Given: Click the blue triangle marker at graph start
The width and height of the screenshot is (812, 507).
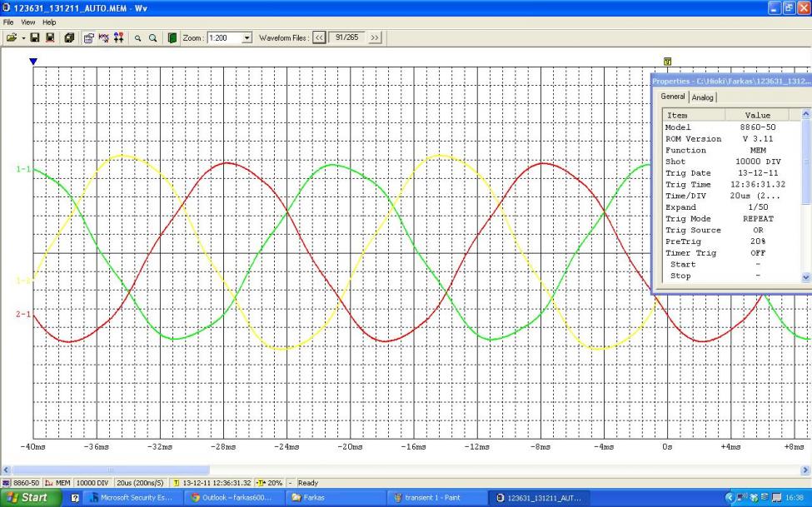Looking at the screenshot, I should 33,62.
